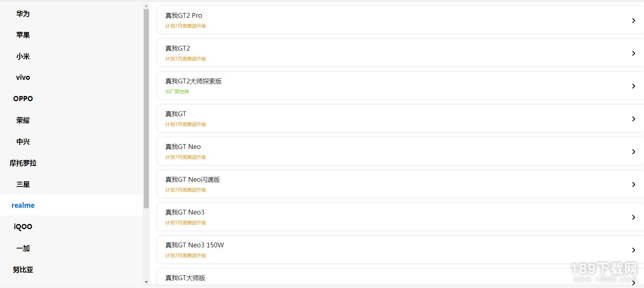Expand 真我GT Neo3 150W via its chevron
The height and width of the screenshot is (288, 644).
pyautogui.click(x=633, y=250)
